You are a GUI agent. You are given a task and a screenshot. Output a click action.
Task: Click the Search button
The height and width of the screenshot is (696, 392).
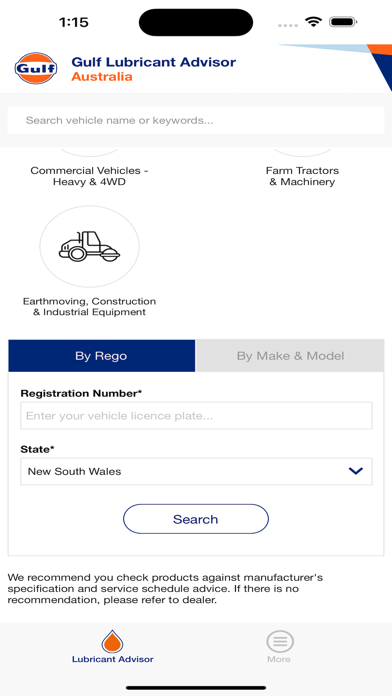coord(196,519)
